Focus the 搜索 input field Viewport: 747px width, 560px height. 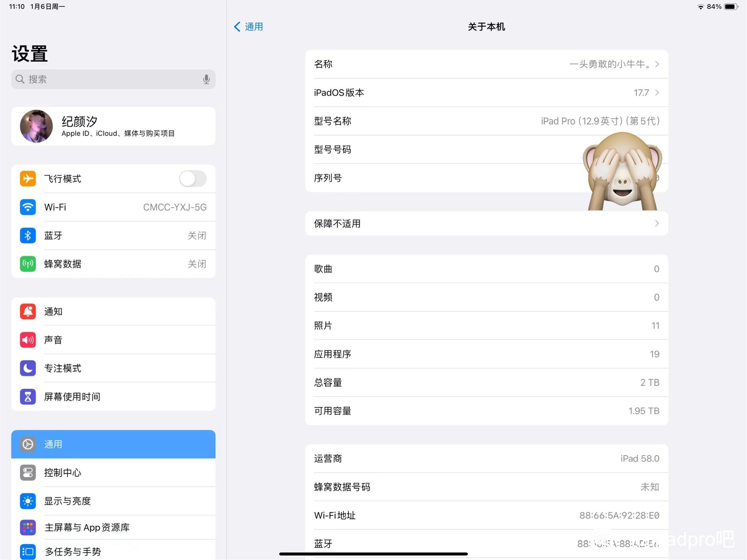click(x=113, y=79)
